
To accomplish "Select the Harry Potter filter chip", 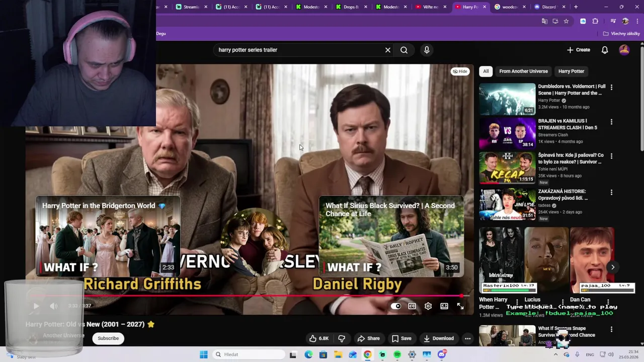I will pyautogui.click(x=571, y=71).
